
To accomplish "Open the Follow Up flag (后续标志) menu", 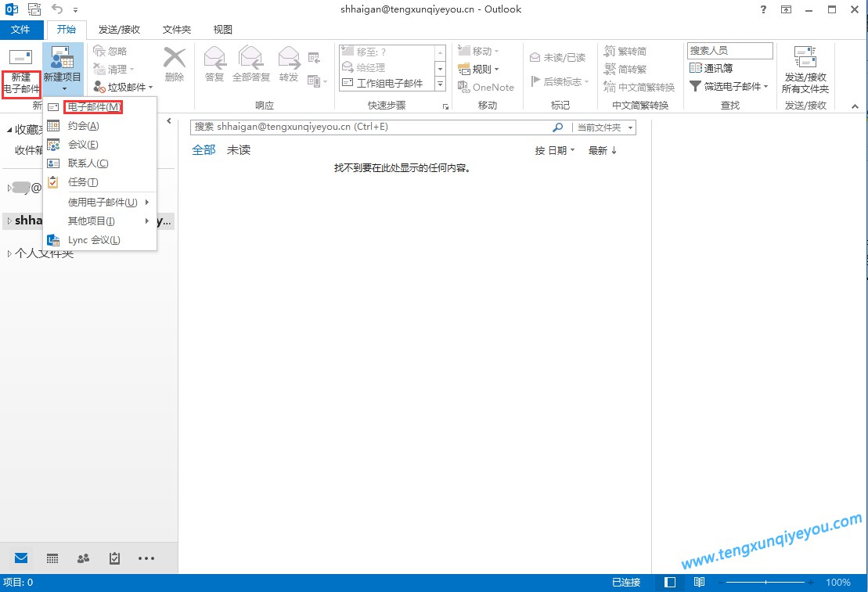I will [x=559, y=81].
